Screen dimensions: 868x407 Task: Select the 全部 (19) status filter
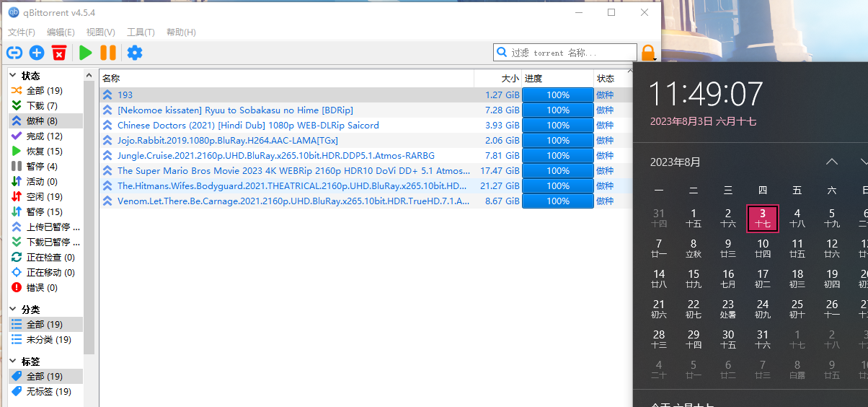(45, 91)
